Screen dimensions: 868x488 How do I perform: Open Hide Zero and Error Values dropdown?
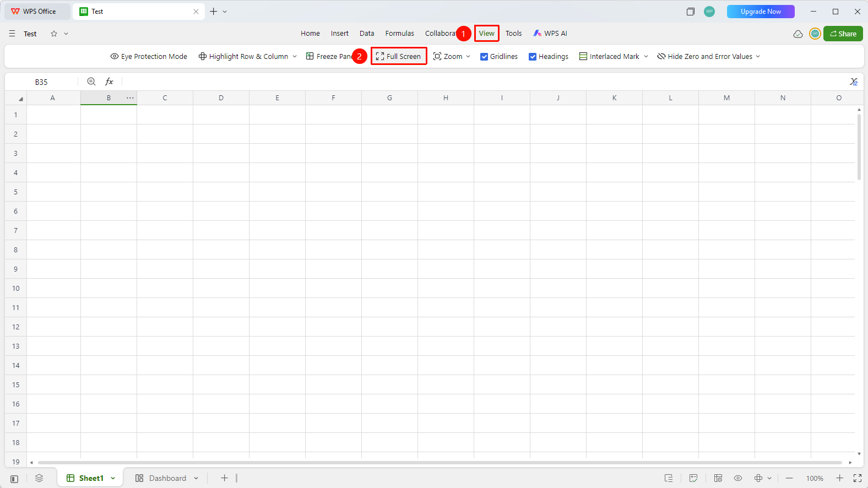[x=758, y=57]
